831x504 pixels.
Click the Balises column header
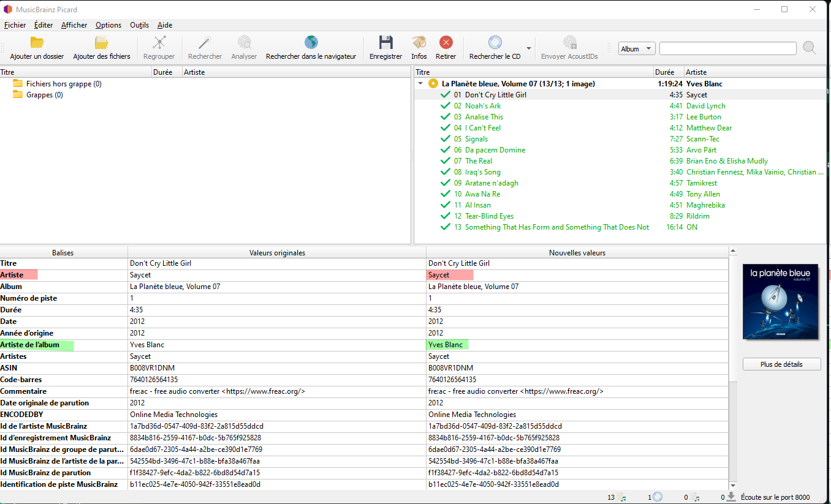point(64,252)
